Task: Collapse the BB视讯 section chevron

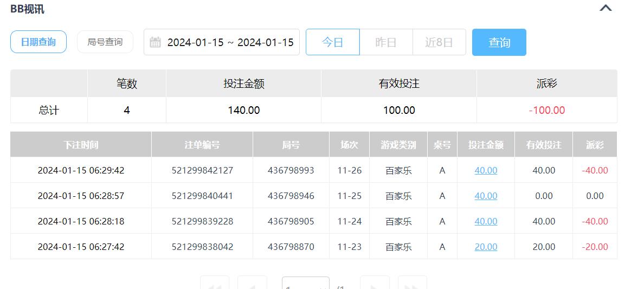Action: click(606, 8)
